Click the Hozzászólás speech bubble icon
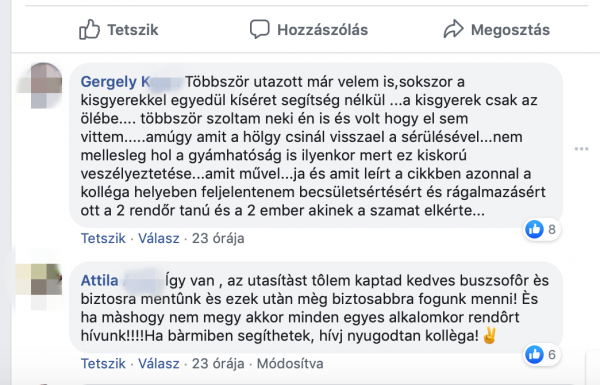Screen dimensions: 600x385 coord(260,29)
